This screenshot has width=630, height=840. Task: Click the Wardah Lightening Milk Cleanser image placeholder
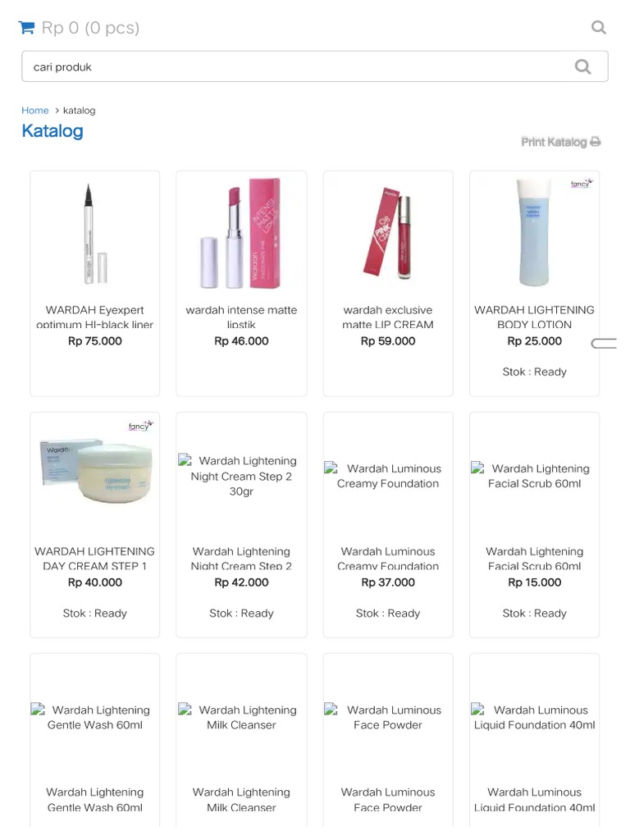tap(241, 717)
